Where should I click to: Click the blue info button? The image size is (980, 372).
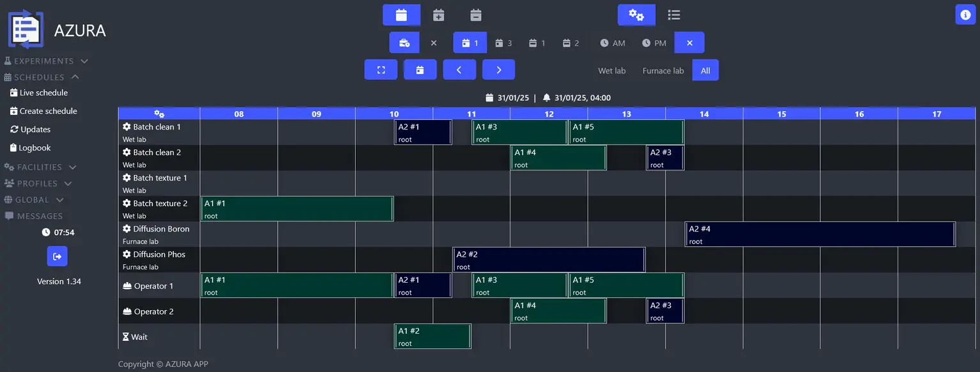(965, 15)
